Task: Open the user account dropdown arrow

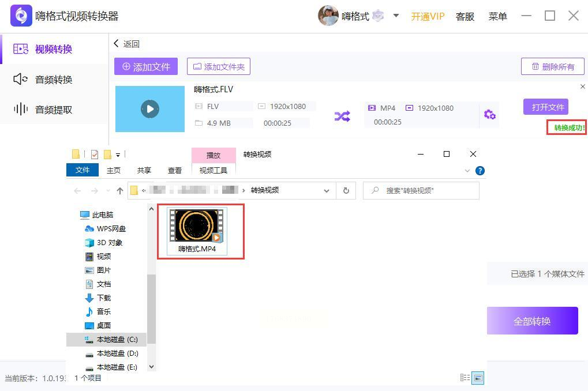Action: (x=396, y=16)
